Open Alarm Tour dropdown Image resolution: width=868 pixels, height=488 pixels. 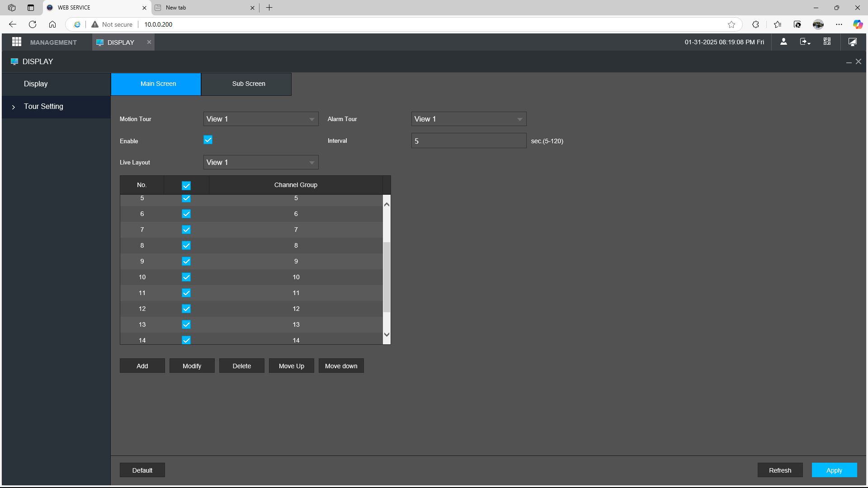469,119
